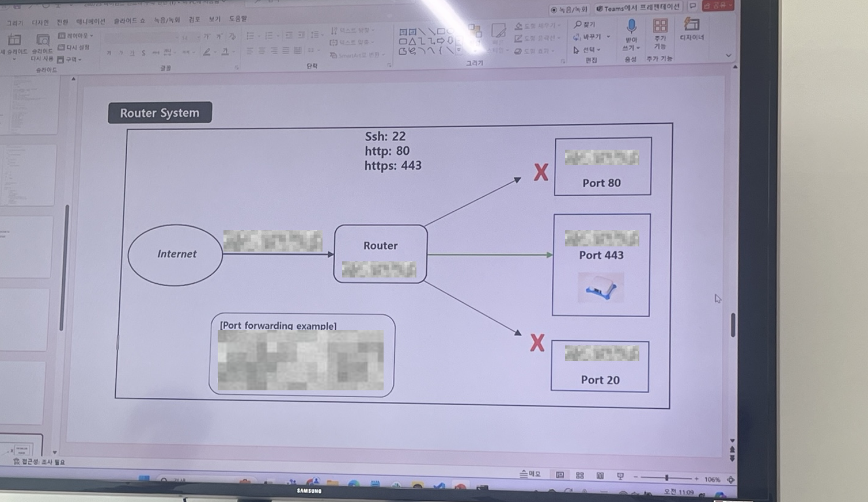
Task: Click the 받아쓰기 (Dictate) microphone icon
Action: [x=631, y=27]
